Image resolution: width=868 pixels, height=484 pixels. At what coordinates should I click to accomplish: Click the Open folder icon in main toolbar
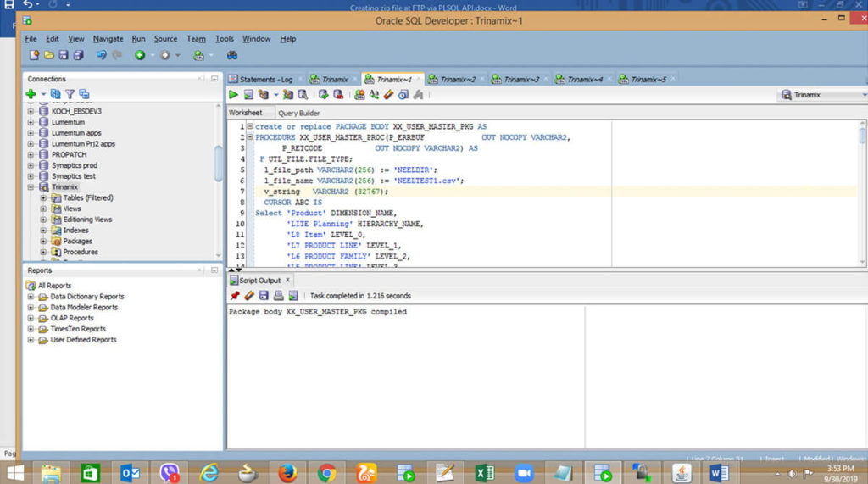coord(48,55)
